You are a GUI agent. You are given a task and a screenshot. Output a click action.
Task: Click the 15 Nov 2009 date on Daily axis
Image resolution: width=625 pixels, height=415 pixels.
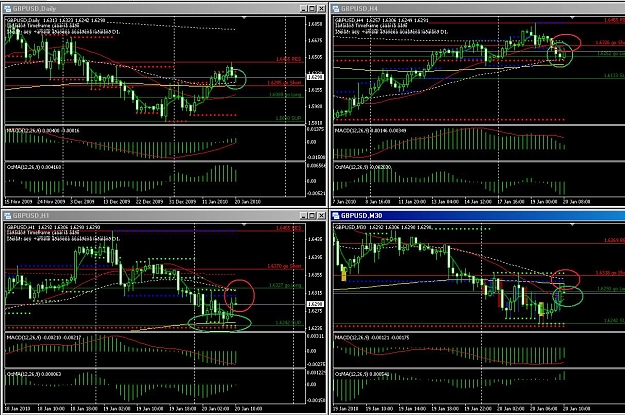[x=18, y=202]
